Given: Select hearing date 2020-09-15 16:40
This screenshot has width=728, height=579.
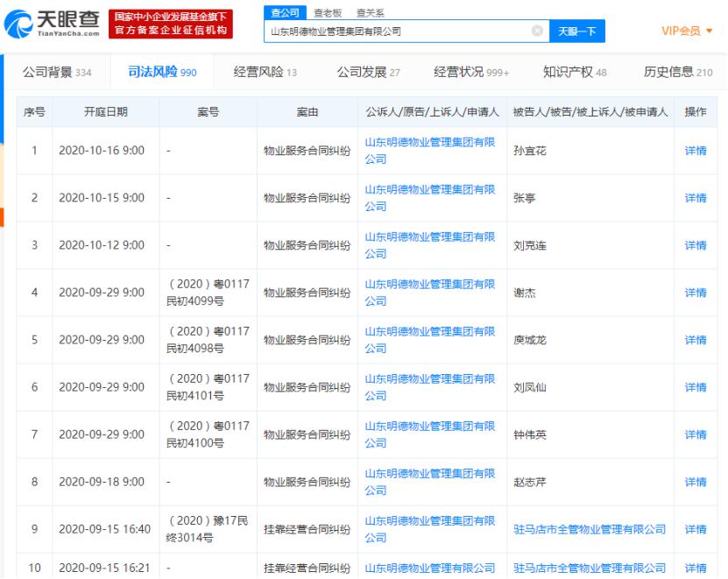Looking at the screenshot, I should (x=105, y=529).
